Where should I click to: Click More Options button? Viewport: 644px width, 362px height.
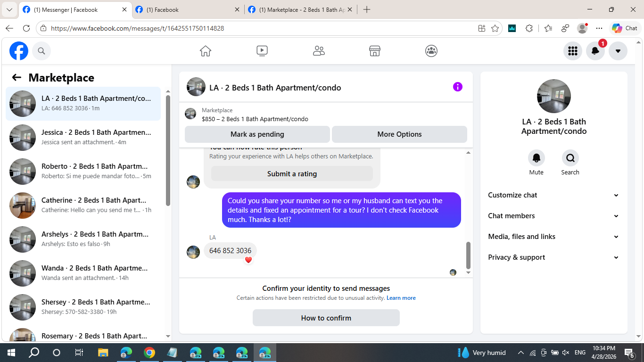pyautogui.click(x=399, y=134)
